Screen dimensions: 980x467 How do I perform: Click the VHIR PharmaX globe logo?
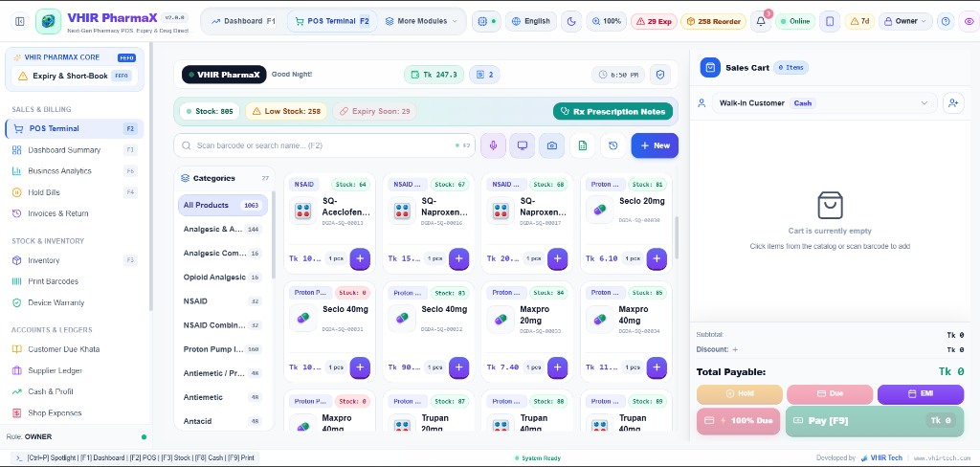tap(48, 21)
